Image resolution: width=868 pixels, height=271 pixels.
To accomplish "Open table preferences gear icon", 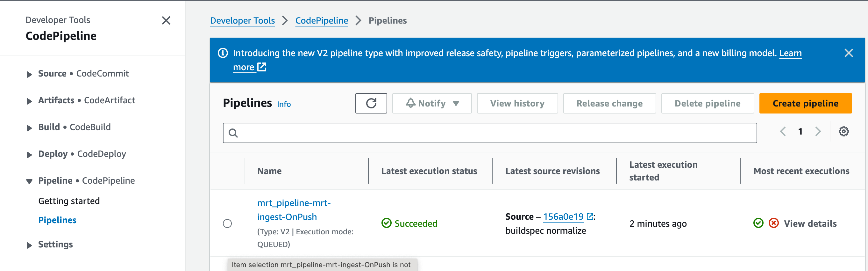I will coord(843,131).
